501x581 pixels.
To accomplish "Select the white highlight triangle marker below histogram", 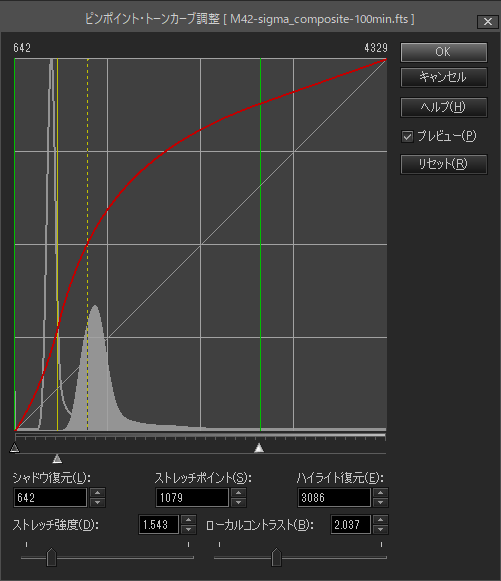I will click(x=259, y=448).
